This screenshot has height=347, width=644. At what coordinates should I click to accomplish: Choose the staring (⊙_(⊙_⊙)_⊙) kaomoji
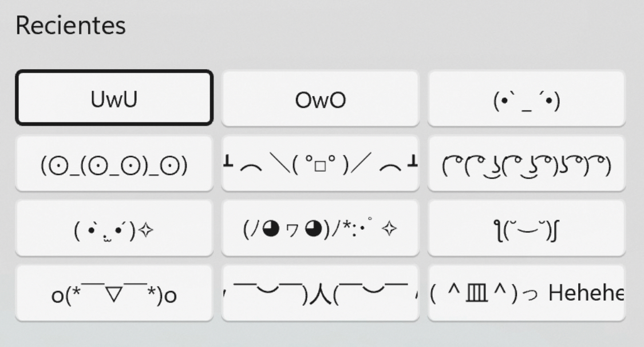click(x=114, y=163)
